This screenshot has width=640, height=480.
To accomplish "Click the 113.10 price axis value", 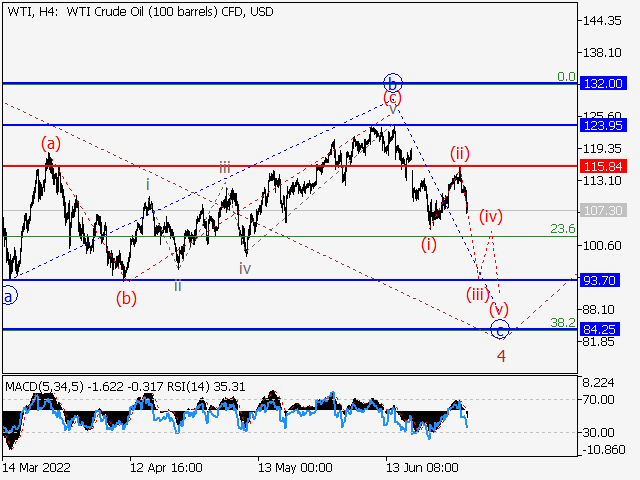I will click(602, 180).
